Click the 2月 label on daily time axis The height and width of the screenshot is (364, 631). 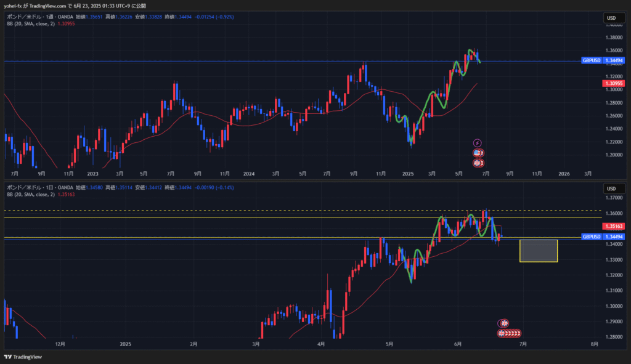[x=193, y=344]
